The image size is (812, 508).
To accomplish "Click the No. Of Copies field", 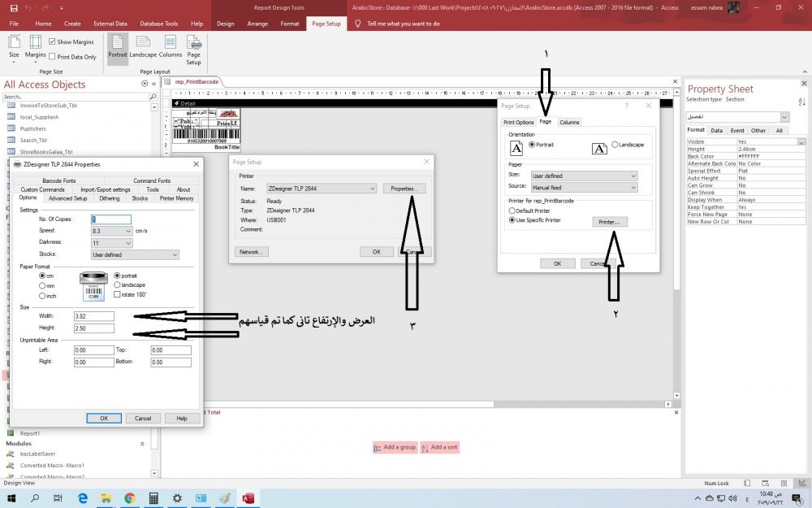I will [x=110, y=219].
